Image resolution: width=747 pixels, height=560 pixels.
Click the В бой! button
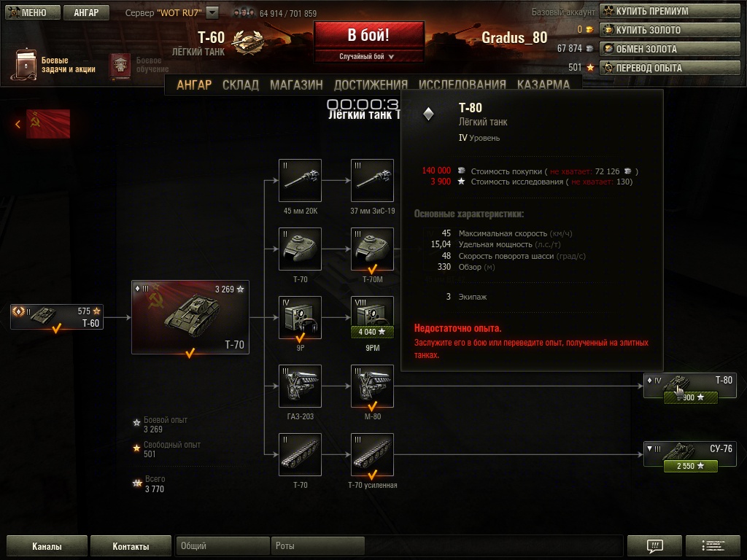(x=368, y=35)
